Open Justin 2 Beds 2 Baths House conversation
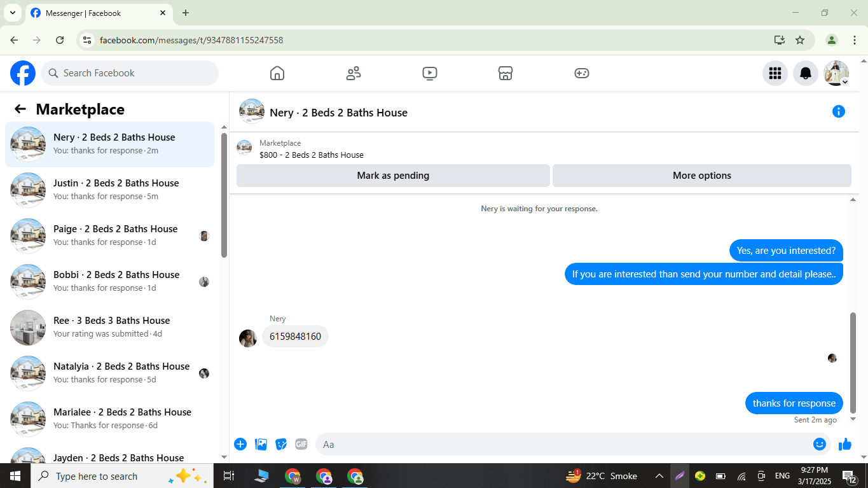This screenshot has height=488, width=868. (x=109, y=190)
